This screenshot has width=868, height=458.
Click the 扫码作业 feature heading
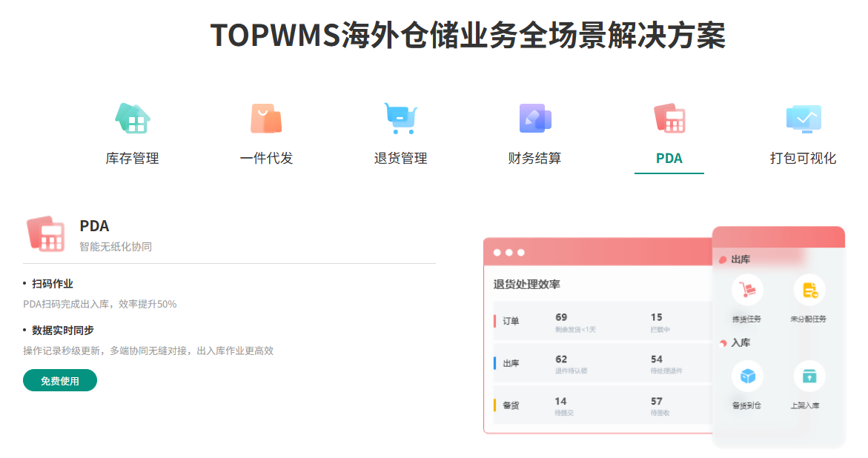pos(53,284)
